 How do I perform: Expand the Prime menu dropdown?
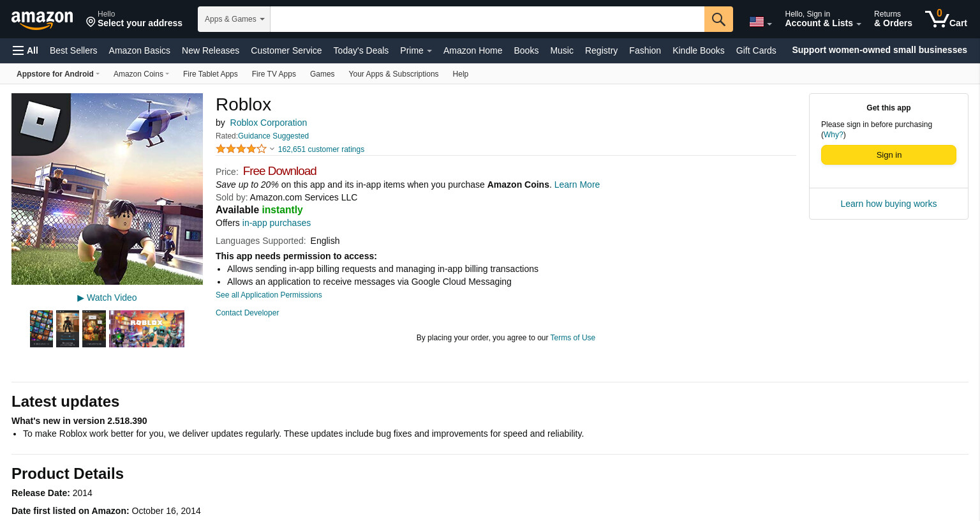coord(415,50)
